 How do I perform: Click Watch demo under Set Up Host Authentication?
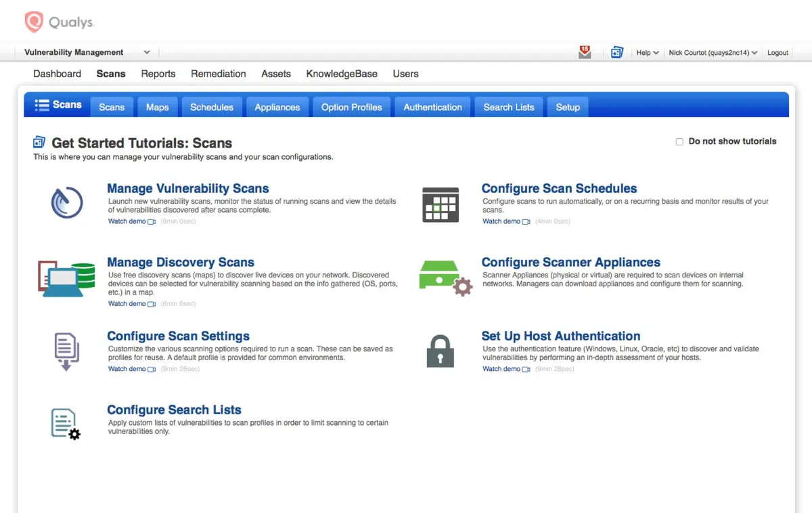(x=501, y=370)
